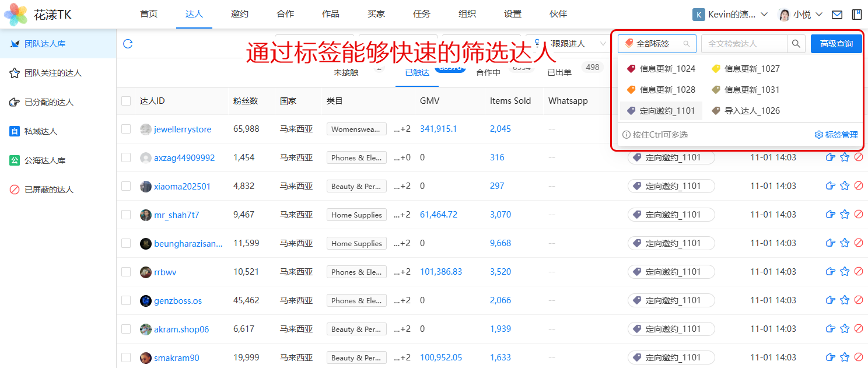868x368 pixels.
Task: Expand the 小悦 user account menu
Action: point(800,15)
